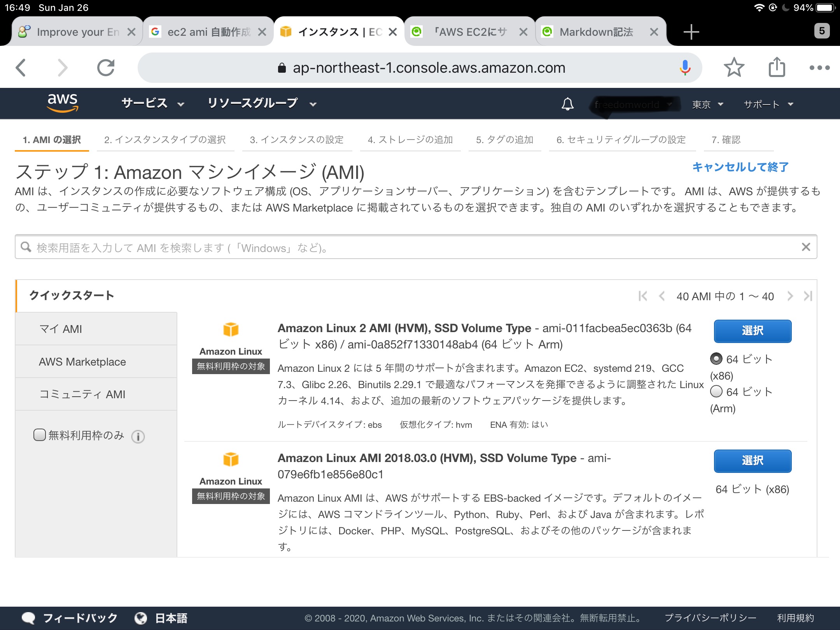The width and height of the screenshot is (840, 630).
Task: Go back with the browser back arrow
Action: click(x=21, y=68)
